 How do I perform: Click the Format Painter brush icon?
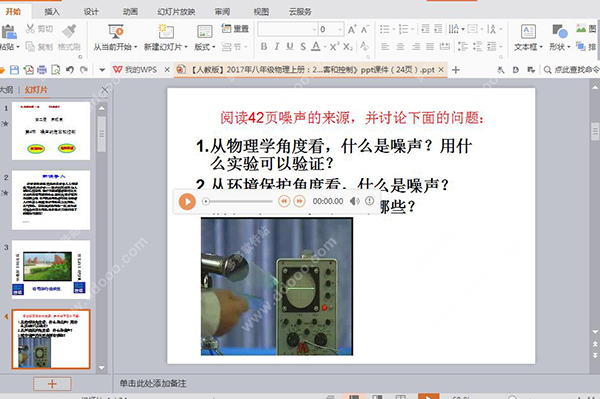coord(69,31)
